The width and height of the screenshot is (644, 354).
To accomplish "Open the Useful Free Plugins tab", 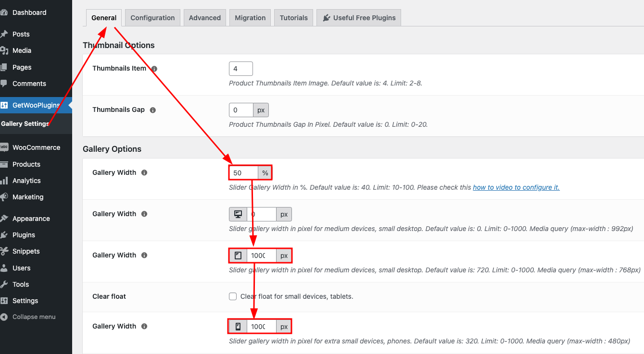I will tap(359, 18).
